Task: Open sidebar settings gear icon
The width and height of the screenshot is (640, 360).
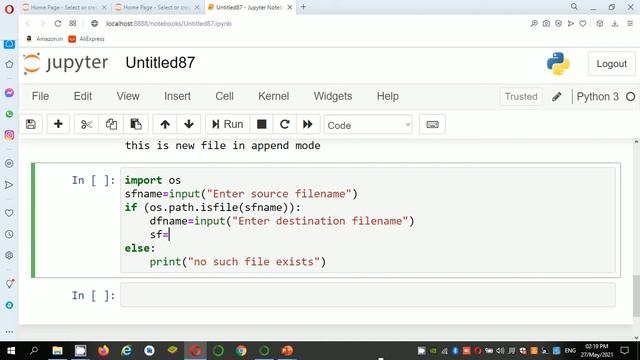Action: (9, 256)
